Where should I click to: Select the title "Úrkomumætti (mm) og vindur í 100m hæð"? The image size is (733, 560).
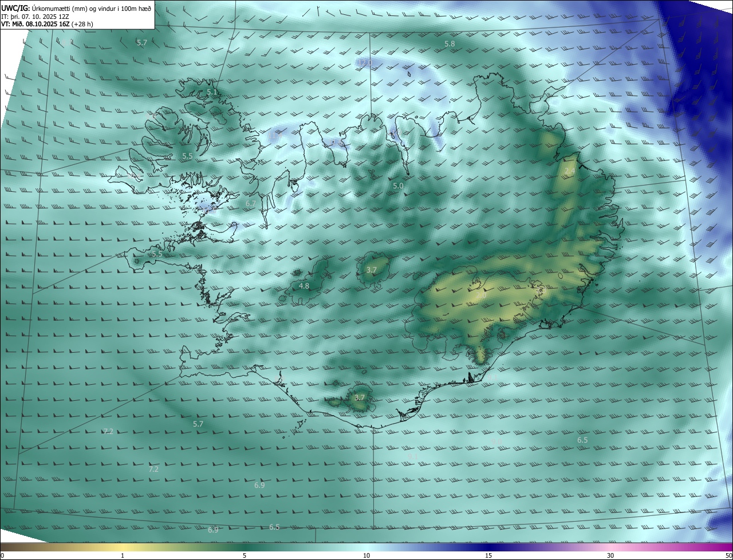pyautogui.click(x=91, y=8)
